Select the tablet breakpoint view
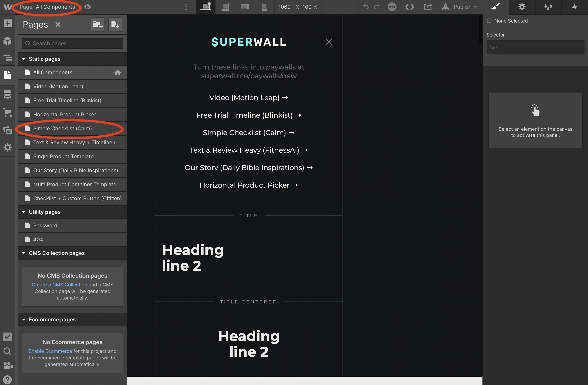Screen dimensions: 588x385 click(225, 7)
